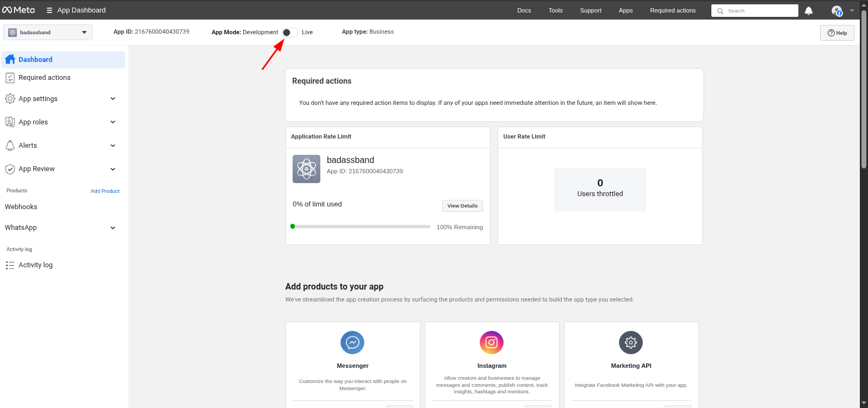Open notifications bell icon
868x408 pixels.
point(809,10)
